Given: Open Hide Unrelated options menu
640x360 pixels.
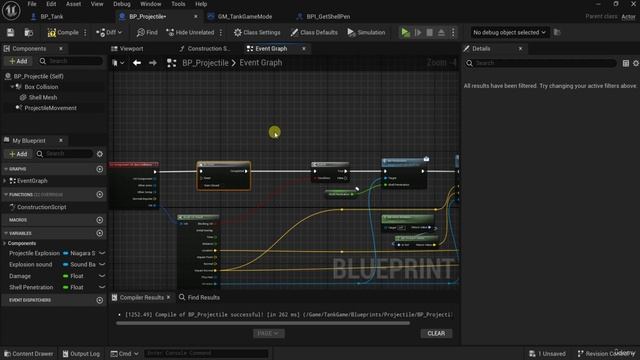Looking at the screenshot, I should (x=221, y=32).
